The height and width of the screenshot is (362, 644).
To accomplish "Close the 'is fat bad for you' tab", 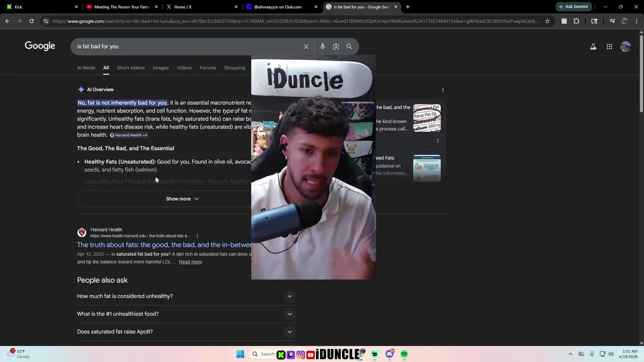I will pyautogui.click(x=395, y=7).
